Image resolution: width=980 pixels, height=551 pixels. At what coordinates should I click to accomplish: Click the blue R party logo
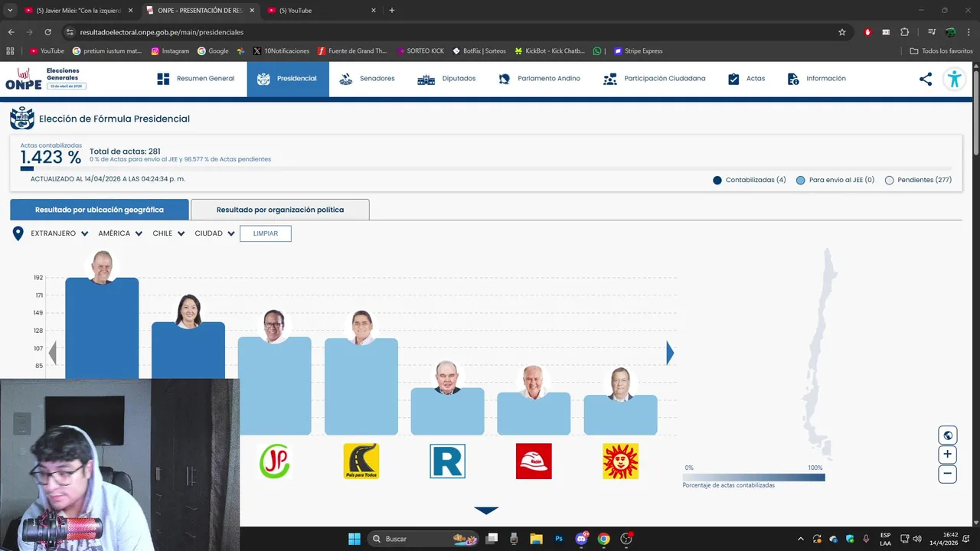448,461
